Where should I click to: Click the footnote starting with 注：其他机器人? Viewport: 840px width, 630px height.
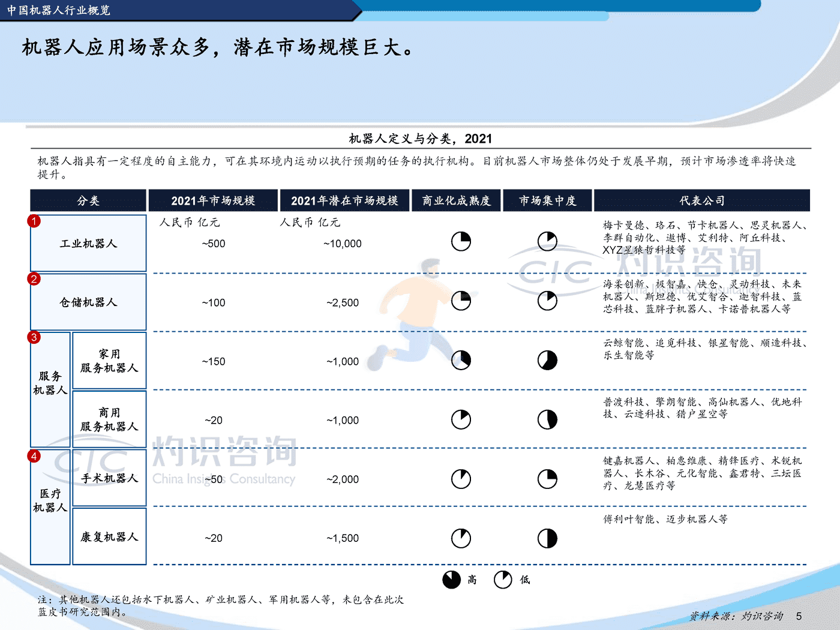click(x=221, y=605)
